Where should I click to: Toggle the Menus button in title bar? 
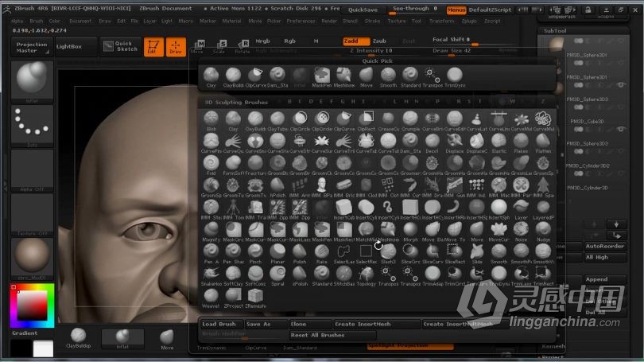[x=456, y=10]
